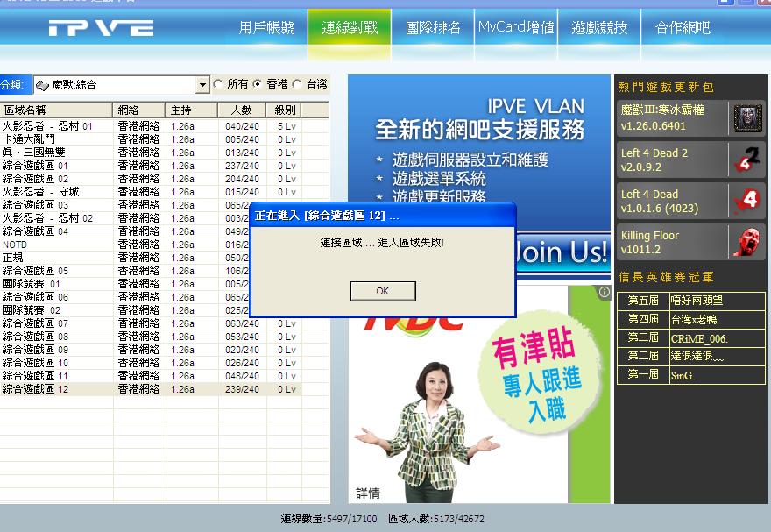
Task: Select row 綜合遊戲區 05
Action: point(125,271)
